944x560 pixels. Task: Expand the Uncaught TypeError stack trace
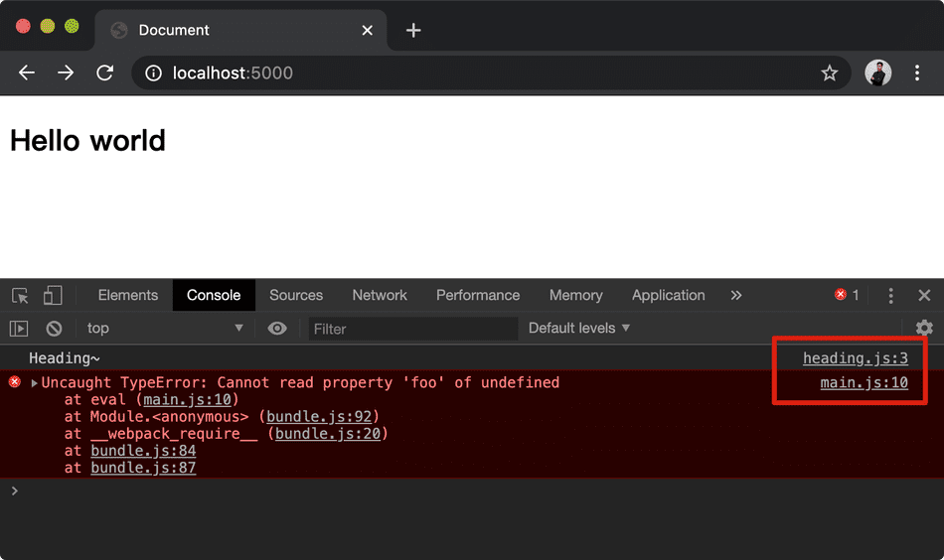35,383
